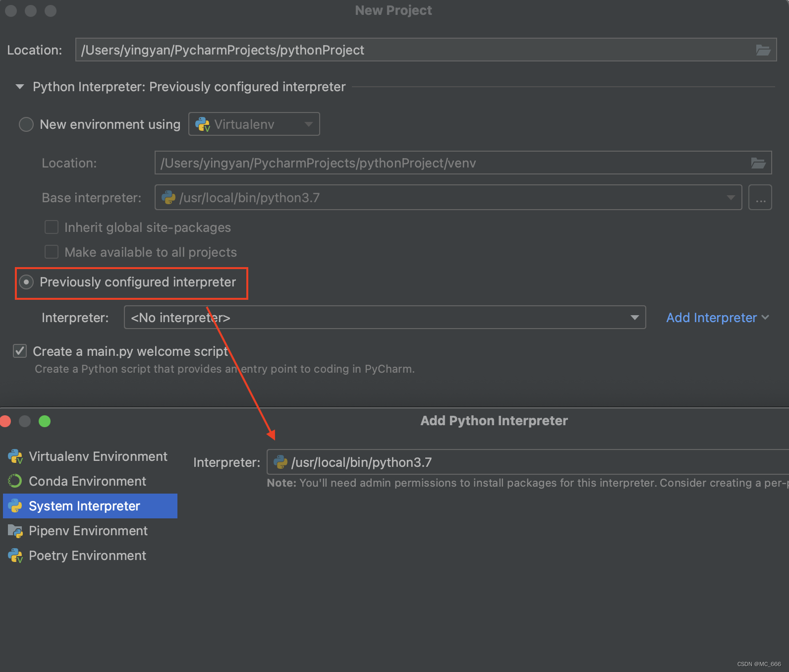
Task: Select Virtualenv Environment in sidebar
Action: pos(90,456)
